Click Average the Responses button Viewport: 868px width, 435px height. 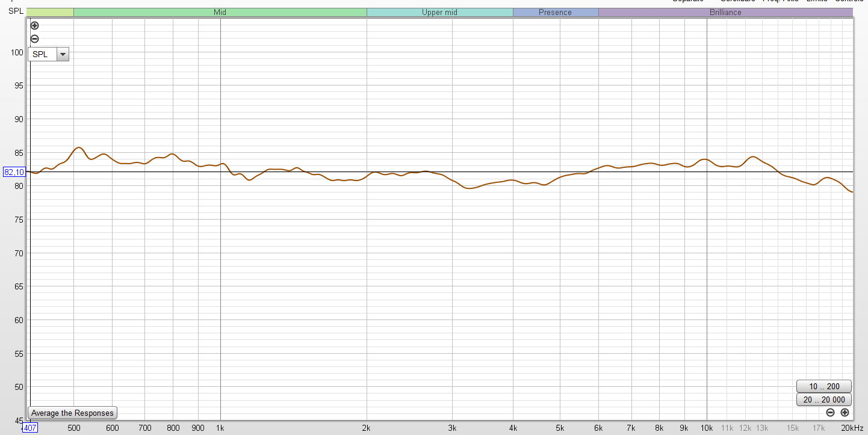(72, 413)
